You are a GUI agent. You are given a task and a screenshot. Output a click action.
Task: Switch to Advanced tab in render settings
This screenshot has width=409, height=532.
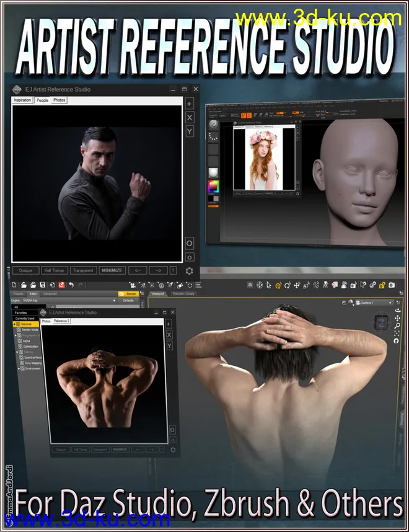coord(50,294)
